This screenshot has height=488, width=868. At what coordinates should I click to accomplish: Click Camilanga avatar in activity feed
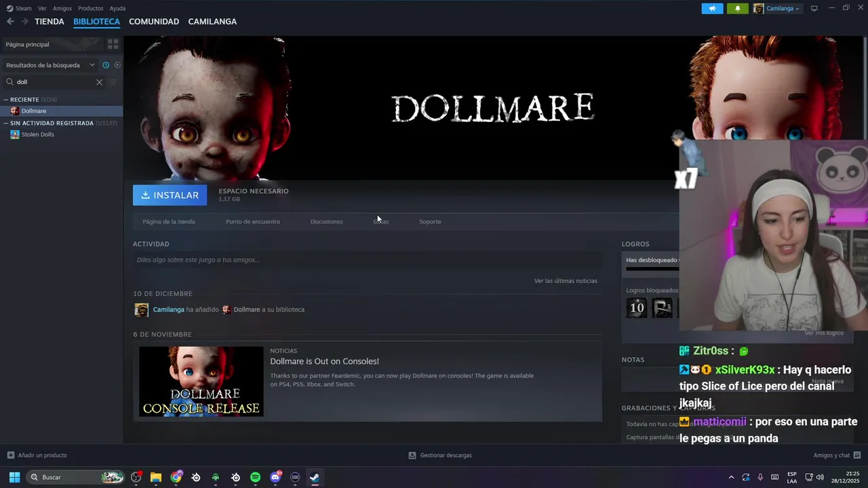142,310
